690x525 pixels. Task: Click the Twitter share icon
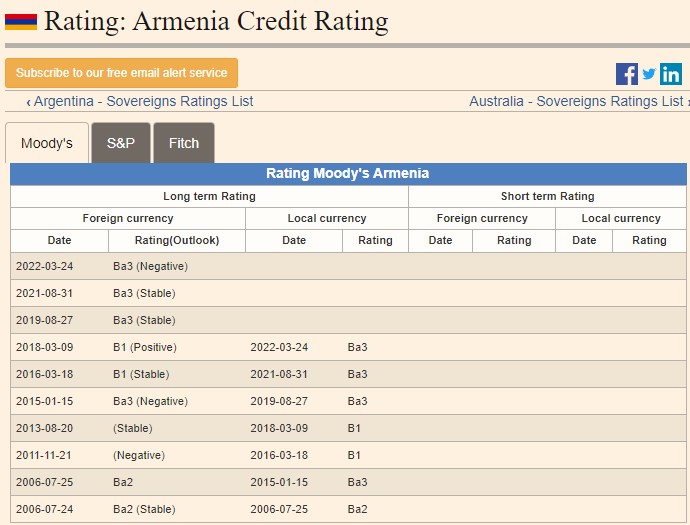click(649, 74)
